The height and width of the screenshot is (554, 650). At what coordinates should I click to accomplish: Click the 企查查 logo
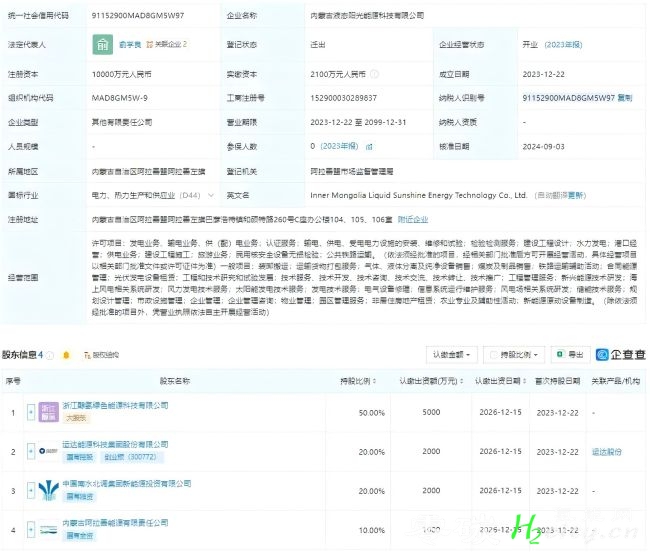(x=621, y=355)
